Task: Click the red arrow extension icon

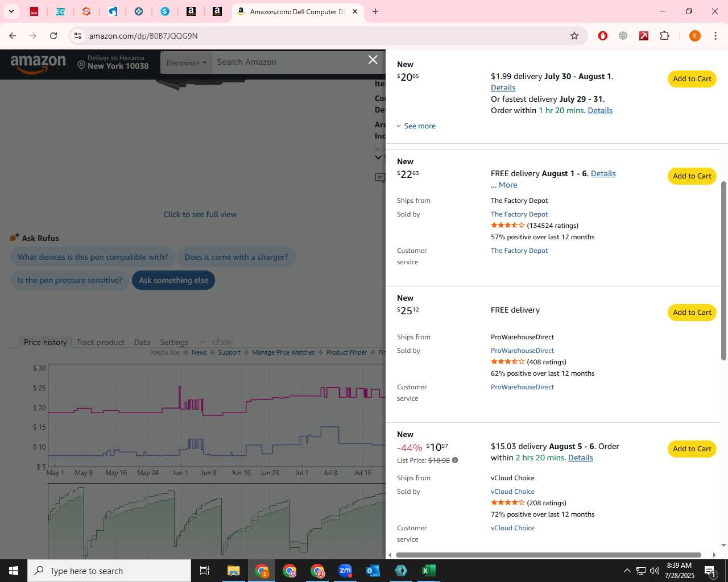Action: coord(644,36)
